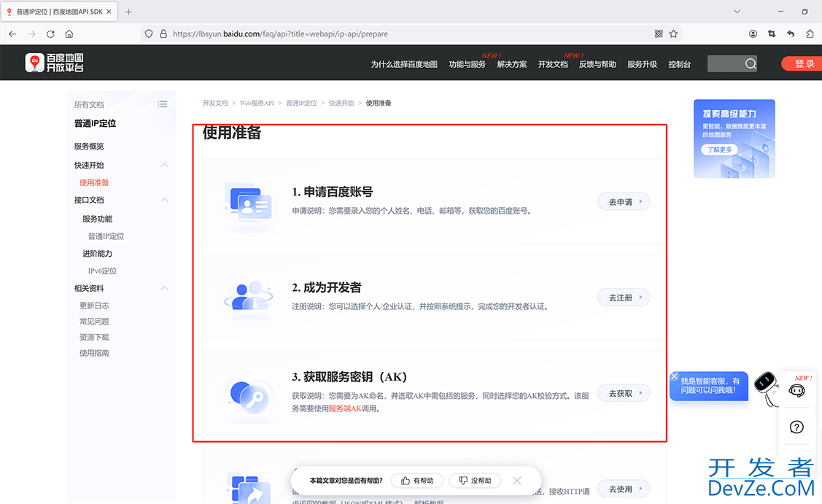Open 资源下载 in the sidebar
The image size is (822, 504).
[x=94, y=337]
